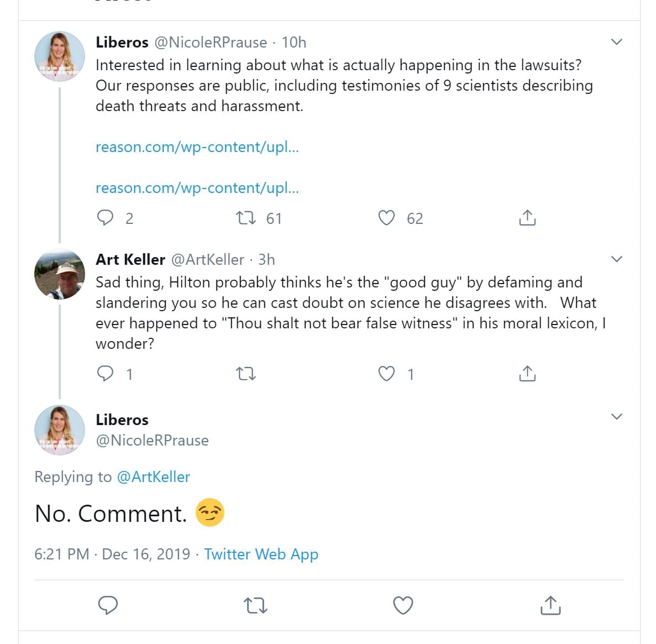
Task: Reply to the "No. Comment." tweet
Action: 108,605
